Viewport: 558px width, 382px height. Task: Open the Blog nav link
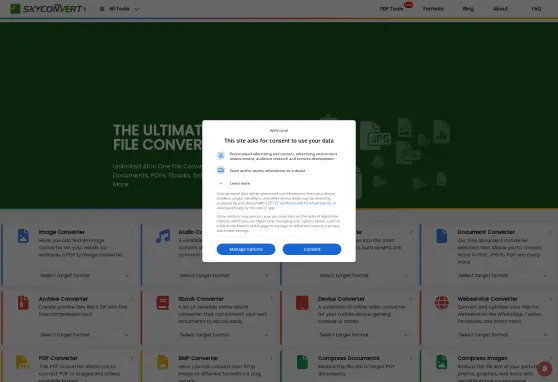(468, 9)
